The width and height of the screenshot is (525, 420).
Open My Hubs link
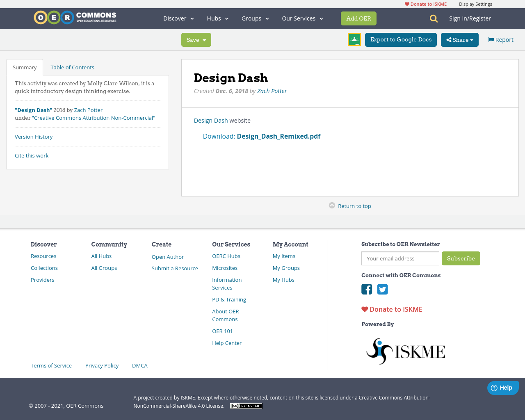(283, 280)
